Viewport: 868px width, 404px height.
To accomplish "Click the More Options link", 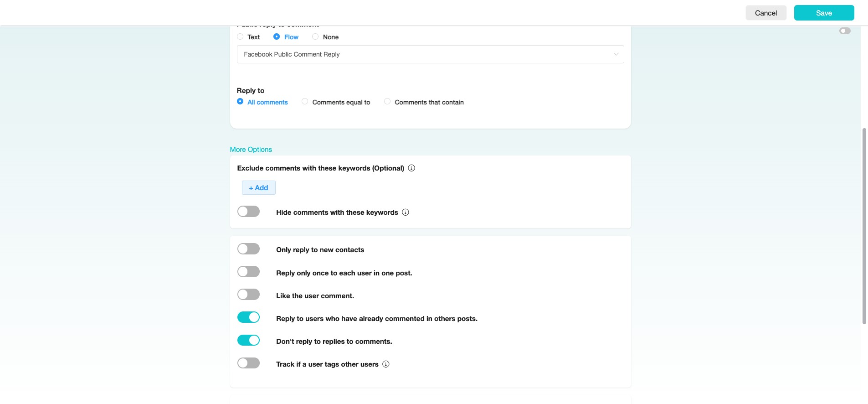I will click(x=251, y=150).
